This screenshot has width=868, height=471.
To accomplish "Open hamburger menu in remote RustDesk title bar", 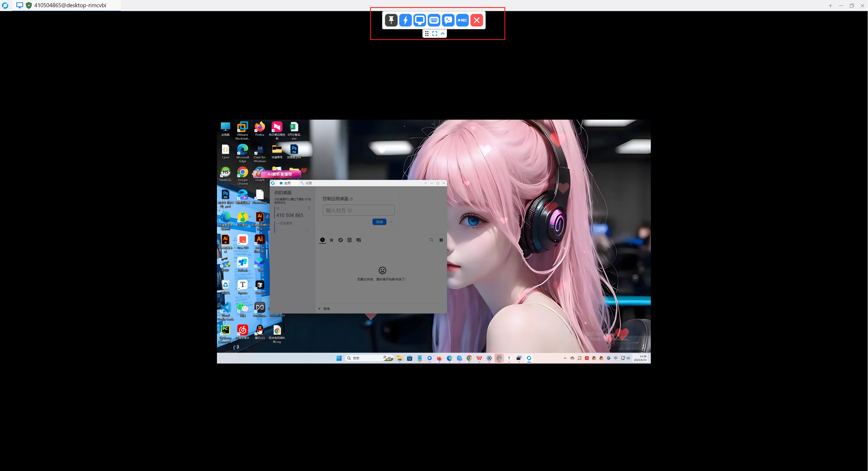I will (426, 183).
